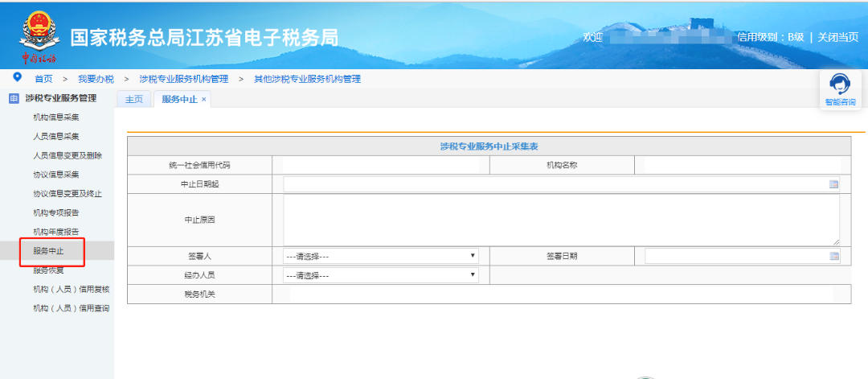Open the 智能咨询 headset assistant
Viewport: 868px width, 379px height.
[x=840, y=89]
